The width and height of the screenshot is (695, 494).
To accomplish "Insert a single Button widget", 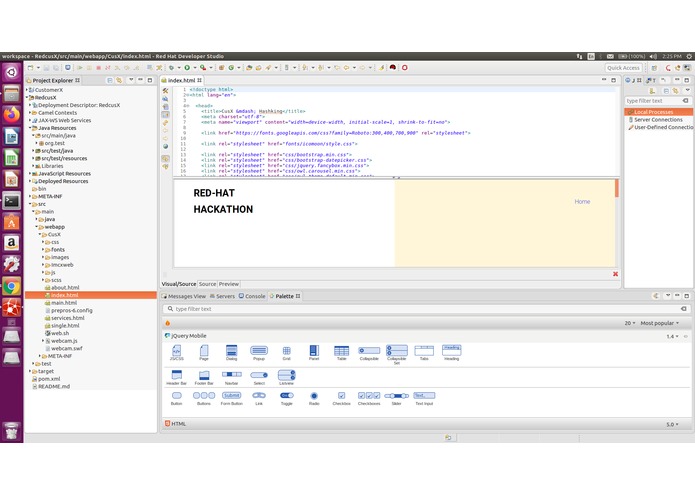I will tap(176, 398).
